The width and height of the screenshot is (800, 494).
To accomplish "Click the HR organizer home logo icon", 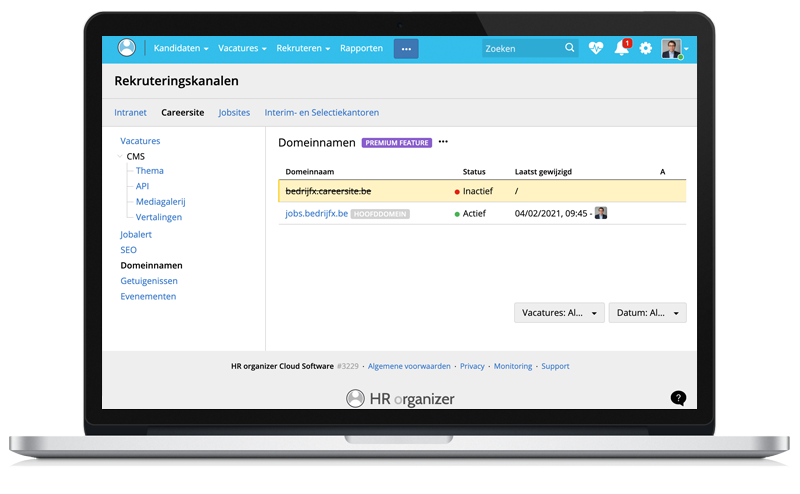I will coord(126,48).
